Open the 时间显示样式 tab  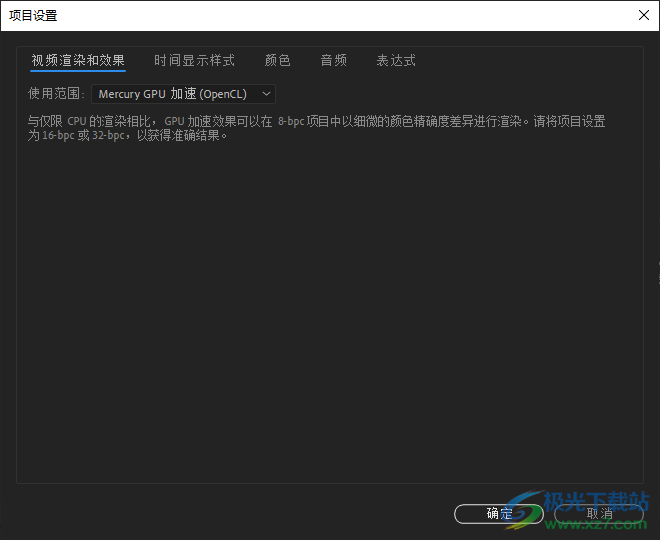click(x=194, y=61)
